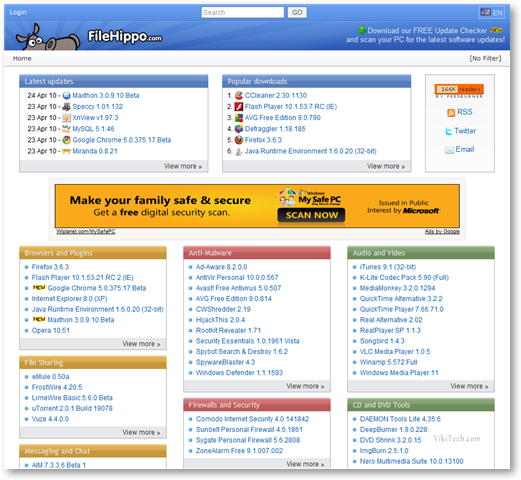Click the MySQL icon in Latest updates
This screenshot has width=521, height=480.
click(x=66, y=129)
